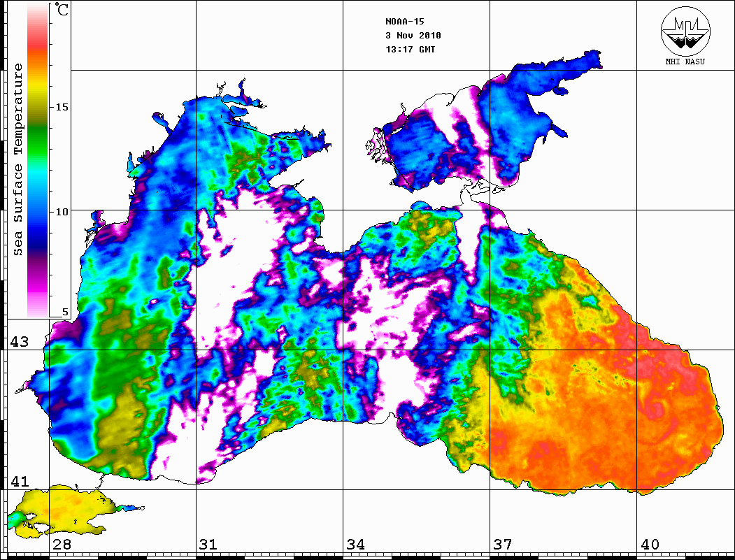Click the Sea Surface Temperature legend title
735x560 pixels.
click(x=17, y=159)
